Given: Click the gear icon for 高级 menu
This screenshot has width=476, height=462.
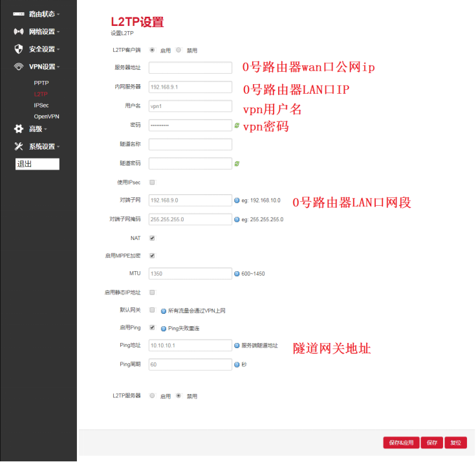Looking at the screenshot, I should [19, 129].
